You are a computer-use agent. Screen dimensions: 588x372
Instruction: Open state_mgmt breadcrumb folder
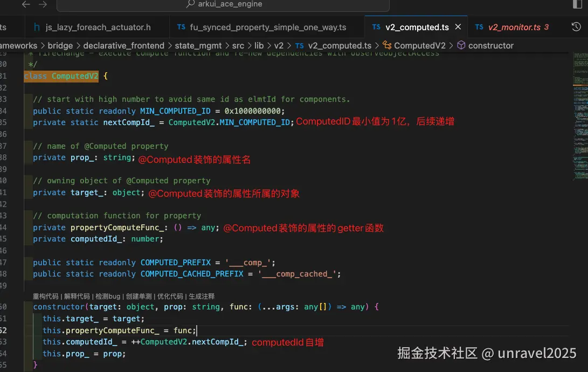coord(198,46)
